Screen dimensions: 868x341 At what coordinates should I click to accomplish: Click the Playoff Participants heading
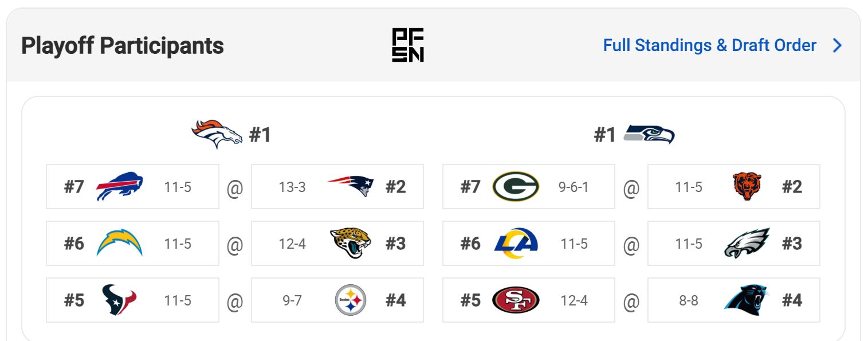122,45
